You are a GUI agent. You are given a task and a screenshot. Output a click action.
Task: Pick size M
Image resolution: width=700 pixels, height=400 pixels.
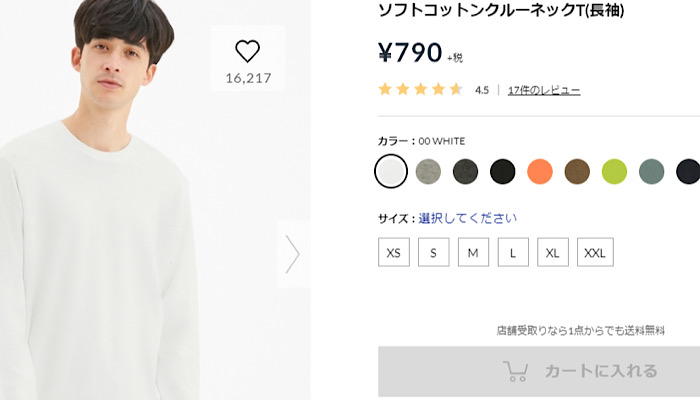[473, 252]
